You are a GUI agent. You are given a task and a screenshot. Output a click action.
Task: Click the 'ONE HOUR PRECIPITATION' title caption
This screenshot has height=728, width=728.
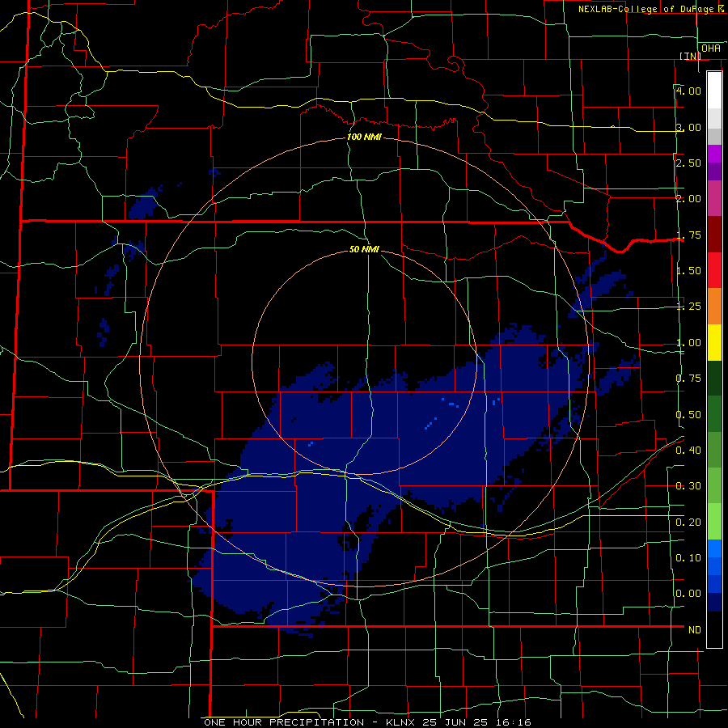tap(284, 722)
